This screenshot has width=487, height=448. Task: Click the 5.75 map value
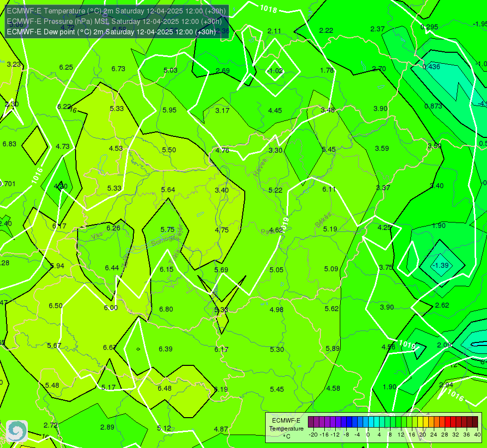coord(168,229)
